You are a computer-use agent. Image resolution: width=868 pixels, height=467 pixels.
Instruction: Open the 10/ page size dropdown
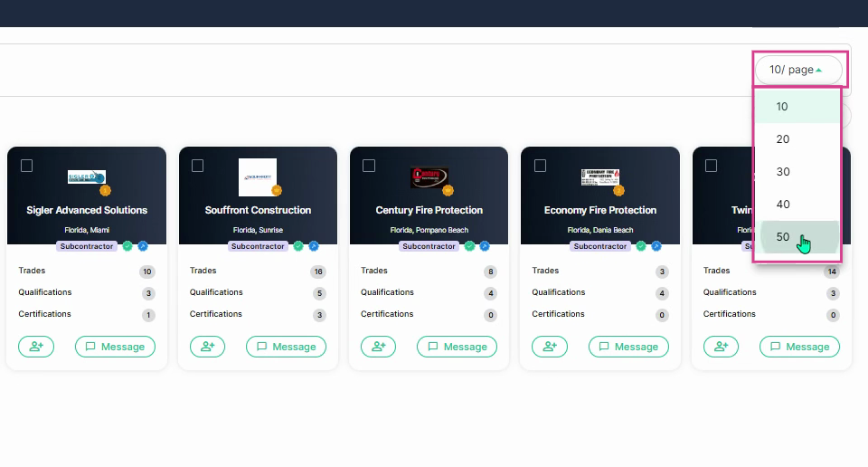coord(797,70)
